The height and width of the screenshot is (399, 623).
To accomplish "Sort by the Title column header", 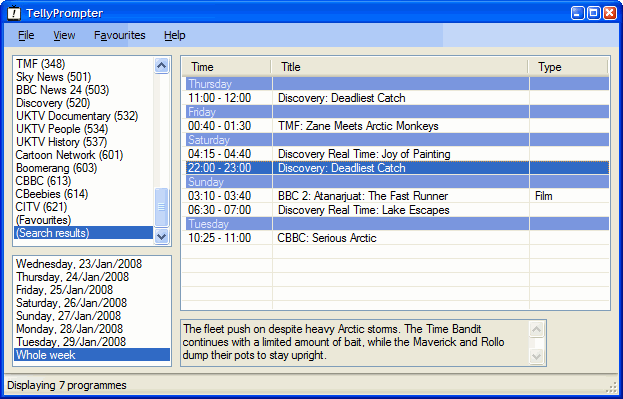I will pos(400,67).
